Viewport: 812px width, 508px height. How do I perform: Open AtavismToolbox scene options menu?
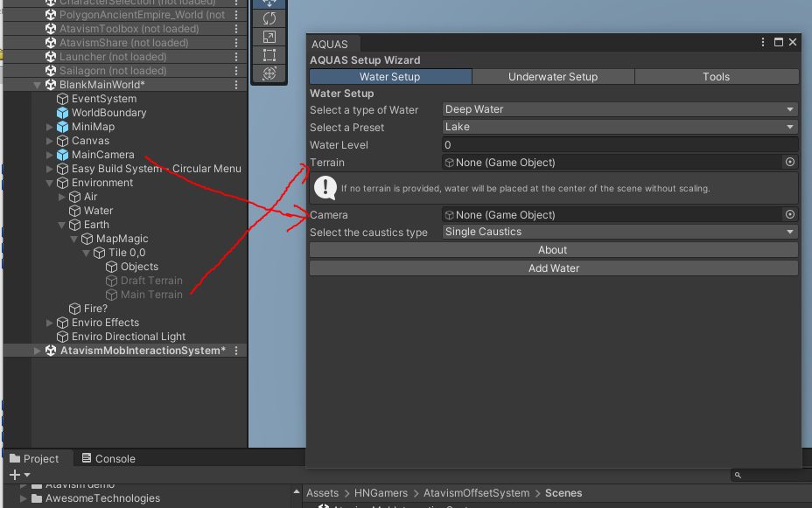tap(236, 29)
